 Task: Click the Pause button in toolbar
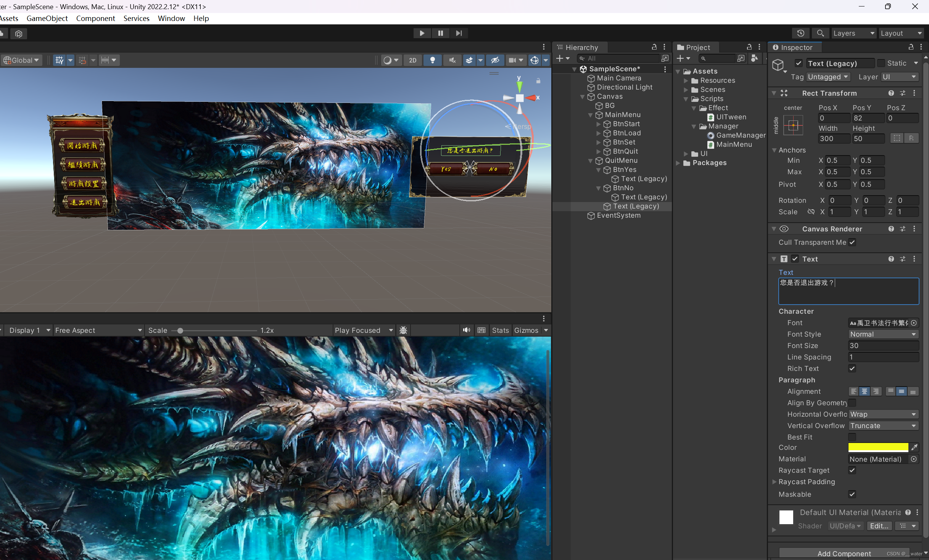(440, 33)
